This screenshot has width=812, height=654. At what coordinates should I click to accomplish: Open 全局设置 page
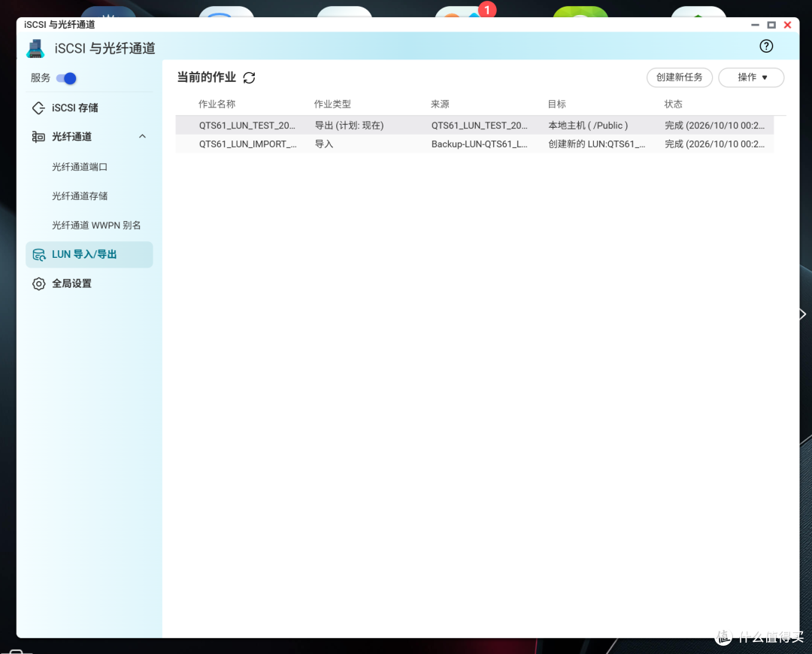point(71,283)
